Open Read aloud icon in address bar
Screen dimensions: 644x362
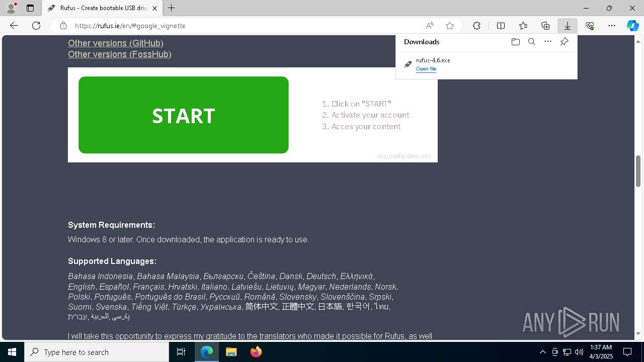[430, 26]
